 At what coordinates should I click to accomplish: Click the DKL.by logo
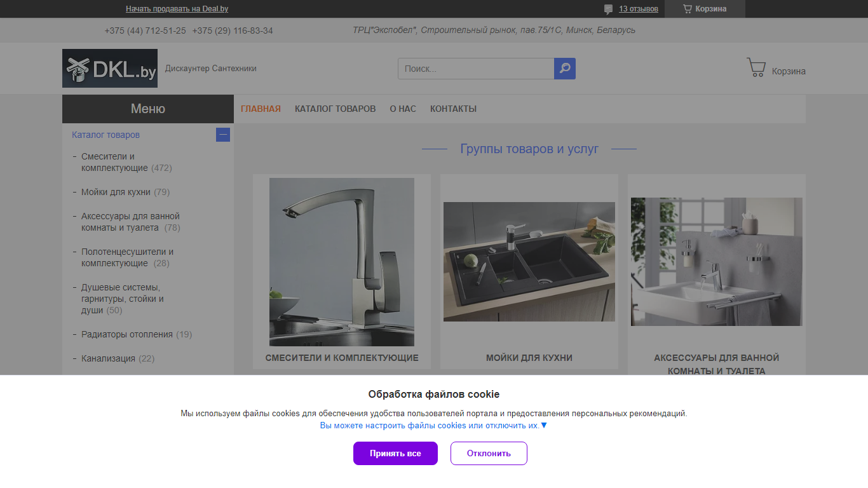coord(110,68)
